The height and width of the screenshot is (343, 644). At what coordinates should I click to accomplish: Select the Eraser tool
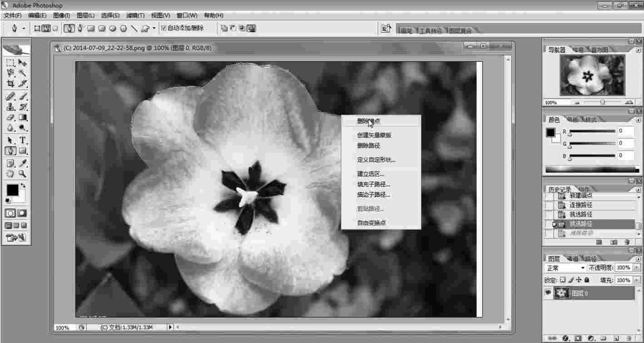pos(10,118)
